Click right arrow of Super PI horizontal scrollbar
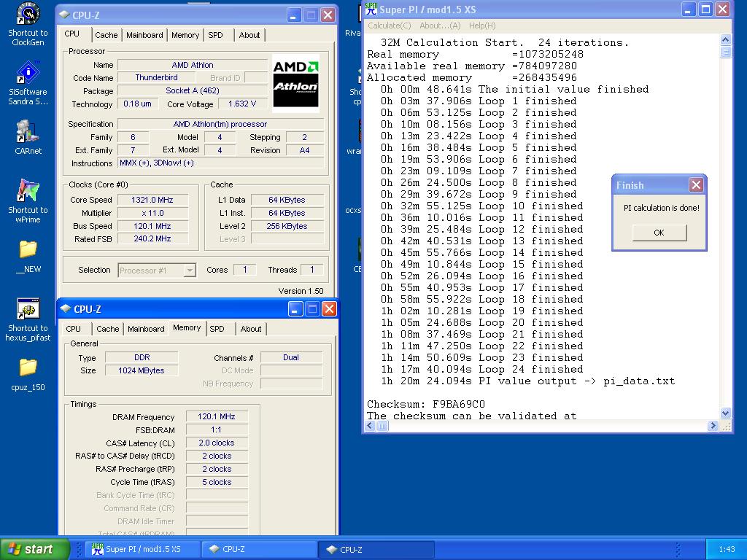 click(713, 426)
